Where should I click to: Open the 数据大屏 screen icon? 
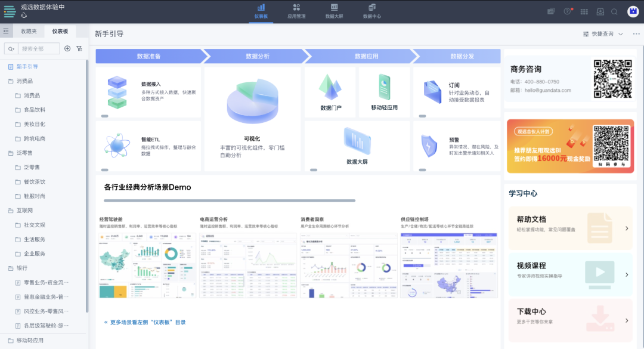357,141
